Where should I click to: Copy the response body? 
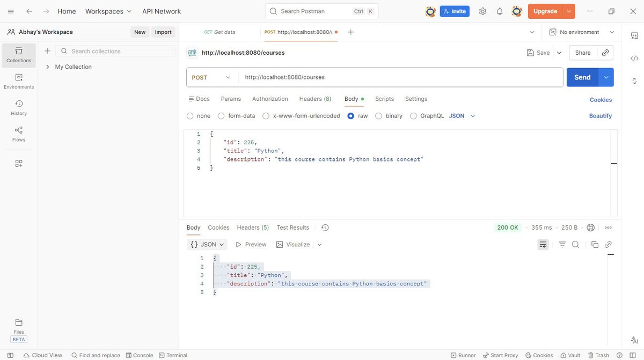[x=595, y=244]
